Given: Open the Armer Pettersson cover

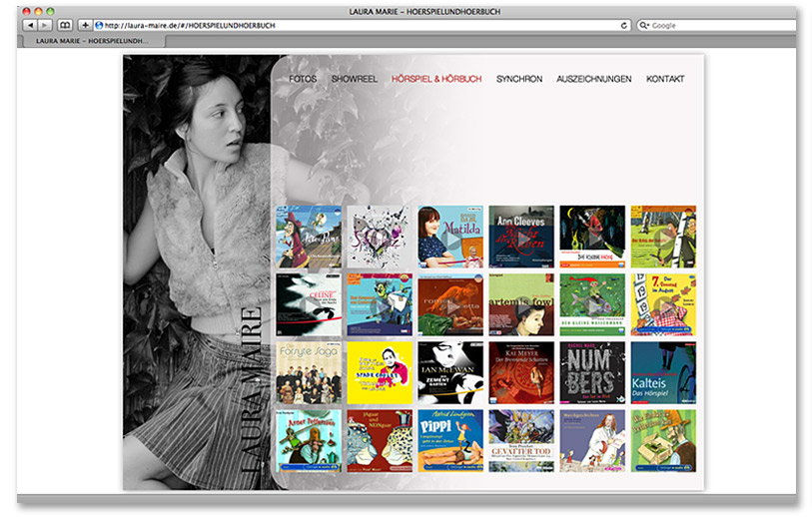Looking at the screenshot, I should [x=309, y=441].
